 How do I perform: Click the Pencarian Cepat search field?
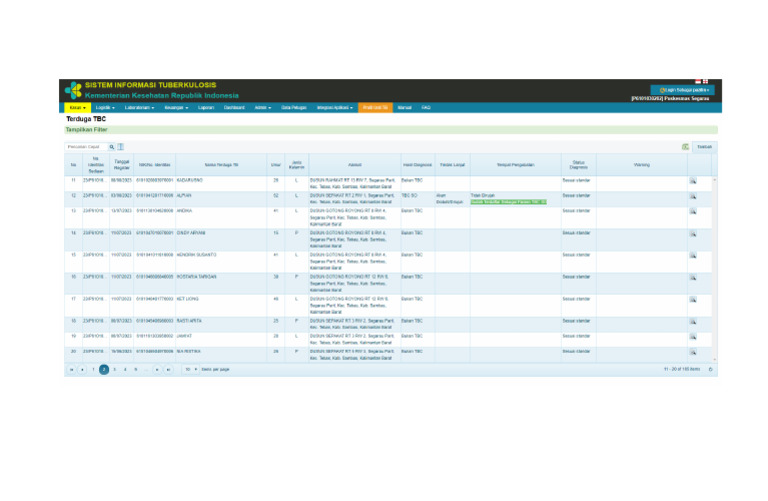click(87, 147)
